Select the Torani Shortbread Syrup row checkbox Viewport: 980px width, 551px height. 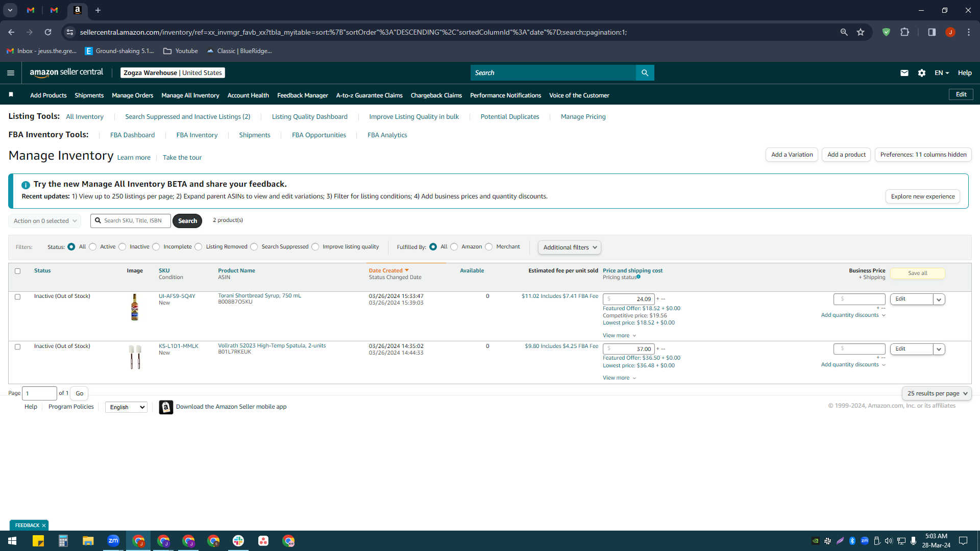click(18, 297)
